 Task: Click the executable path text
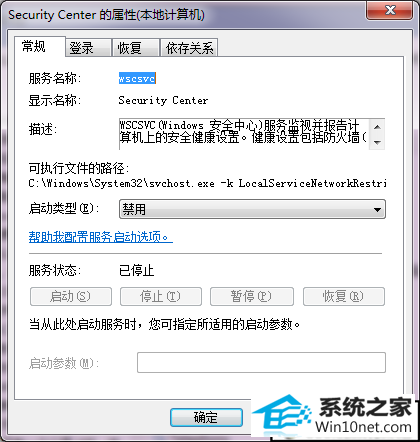pyautogui.click(x=207, y=183)
